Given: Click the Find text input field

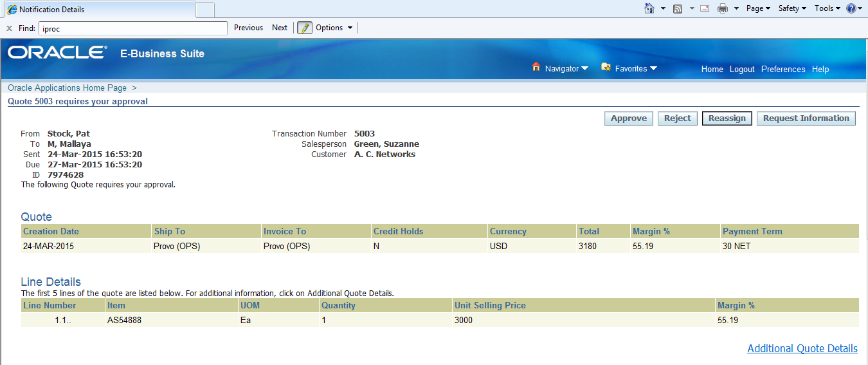Looking at the screenshot, I should (133, 28).
